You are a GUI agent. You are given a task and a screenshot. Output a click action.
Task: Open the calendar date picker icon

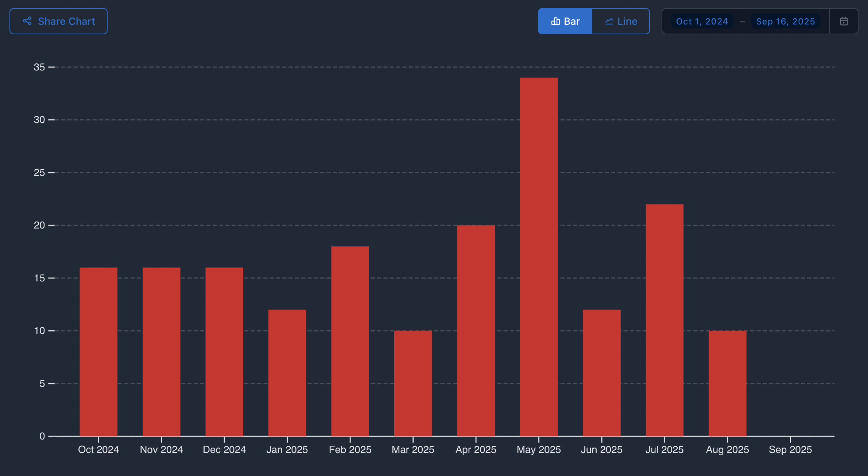844,22
